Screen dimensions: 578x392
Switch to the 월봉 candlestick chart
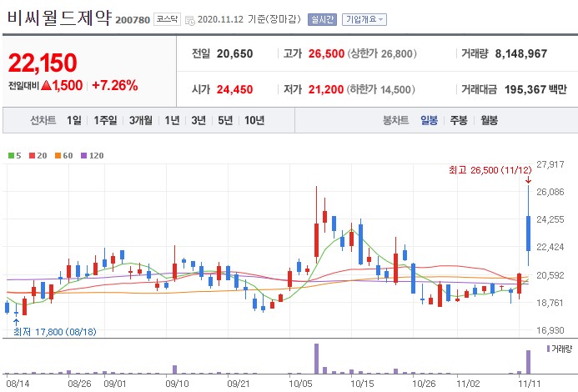coord(489,120)
